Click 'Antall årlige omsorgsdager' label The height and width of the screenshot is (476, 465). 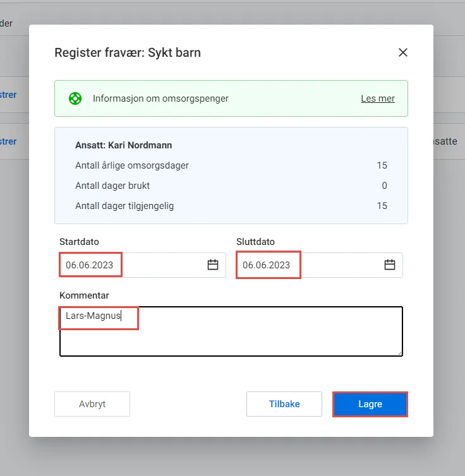[x=132, y=165]
